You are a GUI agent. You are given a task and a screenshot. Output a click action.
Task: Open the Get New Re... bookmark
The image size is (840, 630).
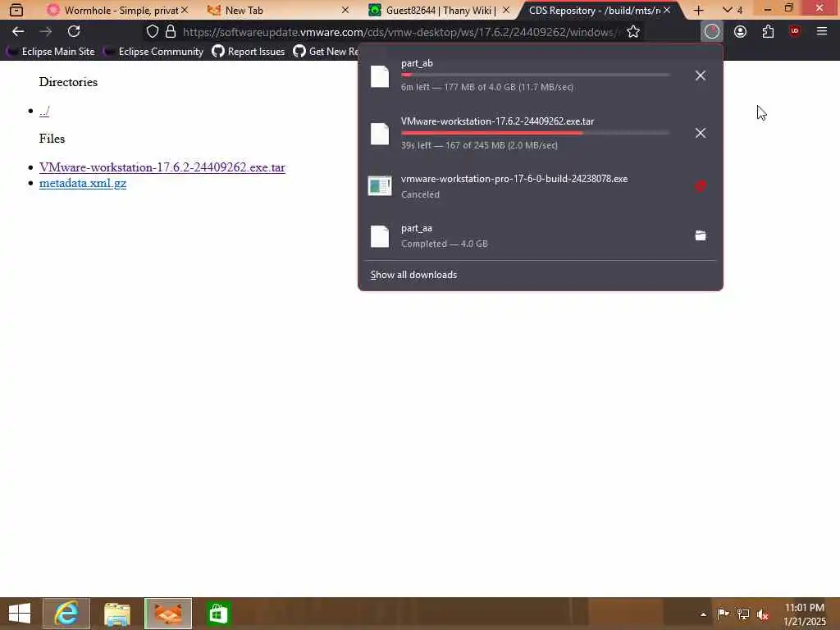[x=325, y=52]
